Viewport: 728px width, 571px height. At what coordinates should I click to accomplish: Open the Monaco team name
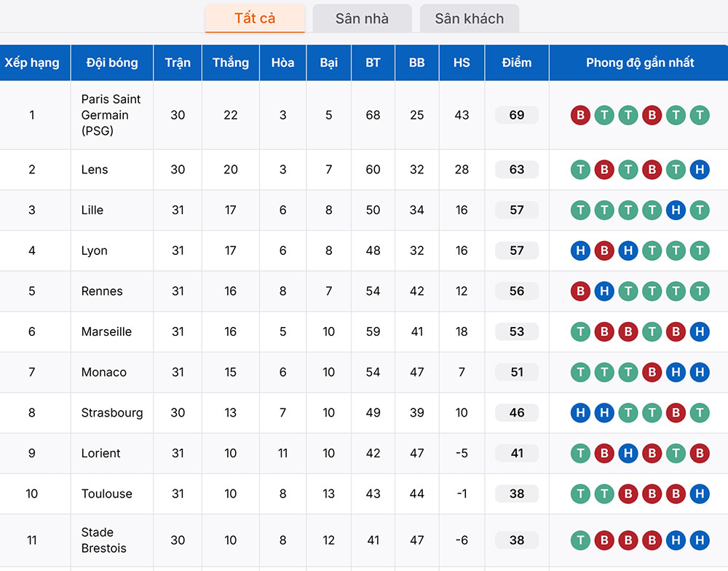pyautogui.click(x=104, y=372)
